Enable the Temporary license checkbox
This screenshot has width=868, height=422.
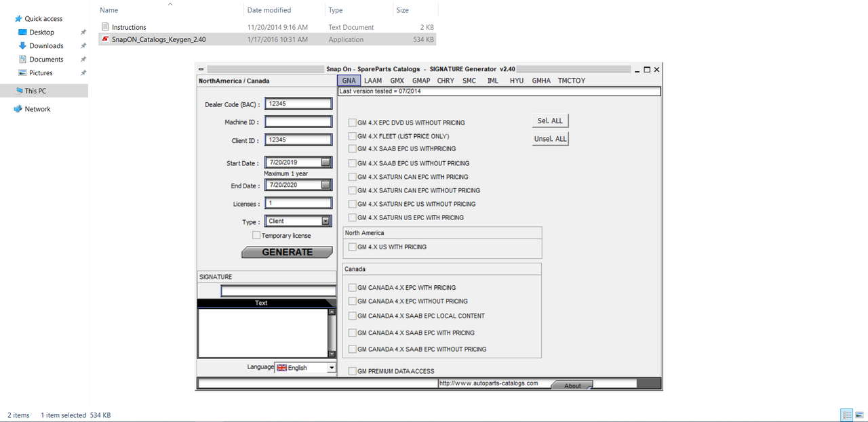pyautogui.click(x=256, y=235)
